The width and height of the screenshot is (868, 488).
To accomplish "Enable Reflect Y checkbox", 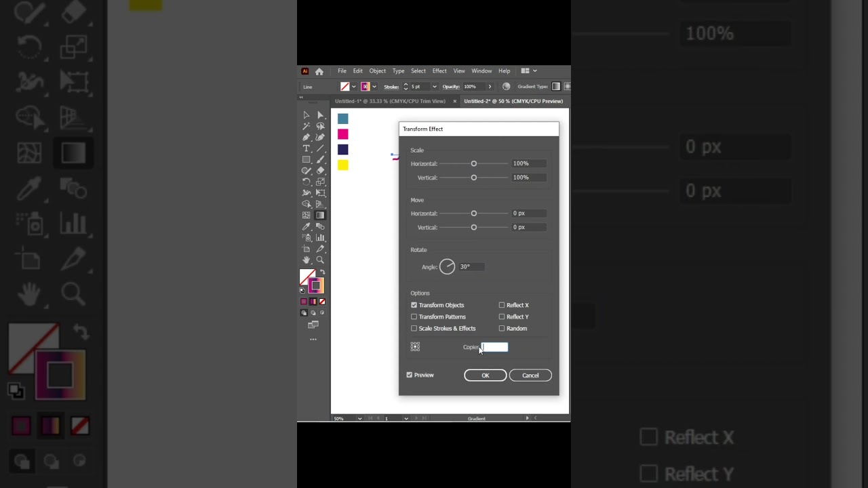I will click(x=502, y=317).
